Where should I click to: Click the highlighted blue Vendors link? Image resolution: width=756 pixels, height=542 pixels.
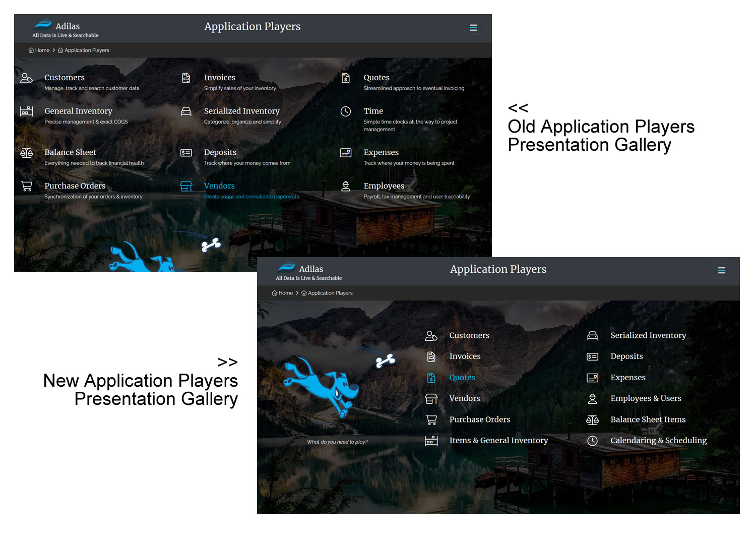pyautogui.click(x=219, y=186)
